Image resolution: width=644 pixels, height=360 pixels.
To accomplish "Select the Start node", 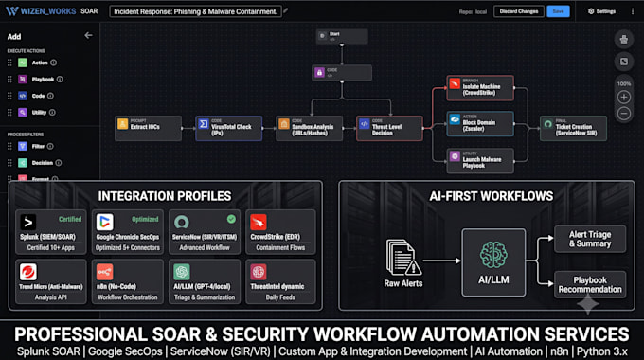I will [342, 37].
